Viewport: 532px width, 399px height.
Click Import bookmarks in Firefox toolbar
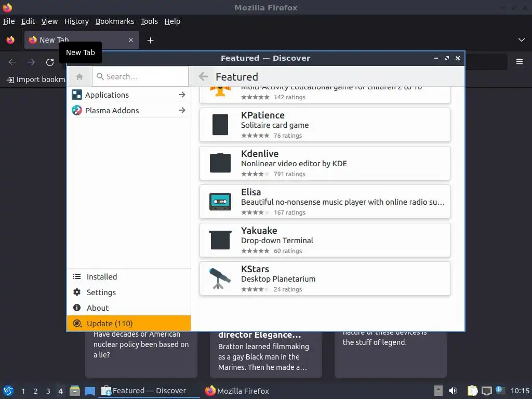pyautogui.click(x=36, y=79)
